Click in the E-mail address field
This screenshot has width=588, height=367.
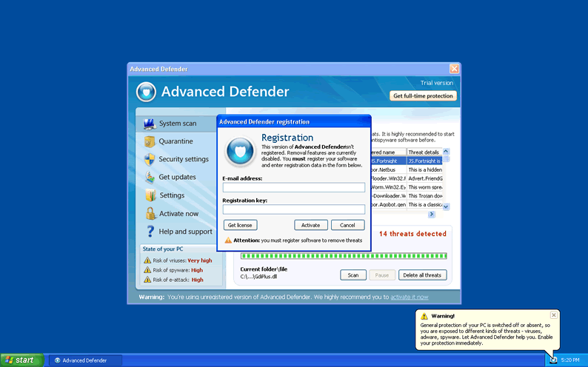pyautogui.click(x=293, y=188)
